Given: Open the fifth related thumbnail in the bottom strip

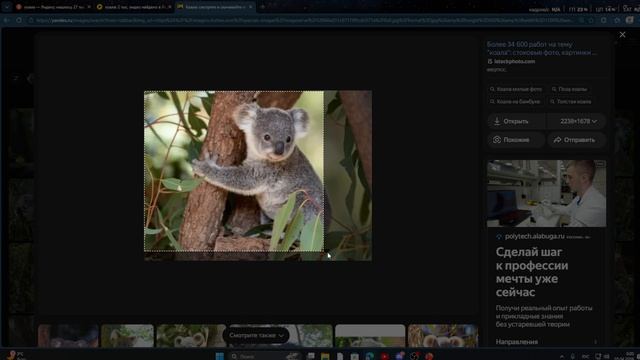Looking at the screenshot, I should [x=370, y=336].
